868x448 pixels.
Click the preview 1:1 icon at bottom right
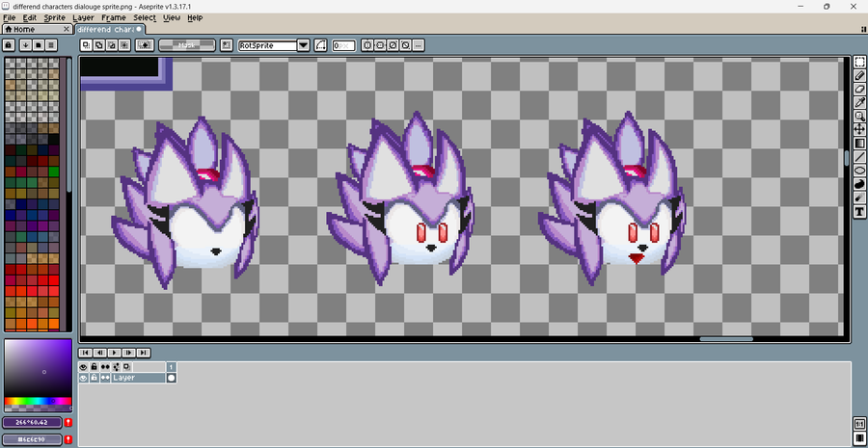859,424
